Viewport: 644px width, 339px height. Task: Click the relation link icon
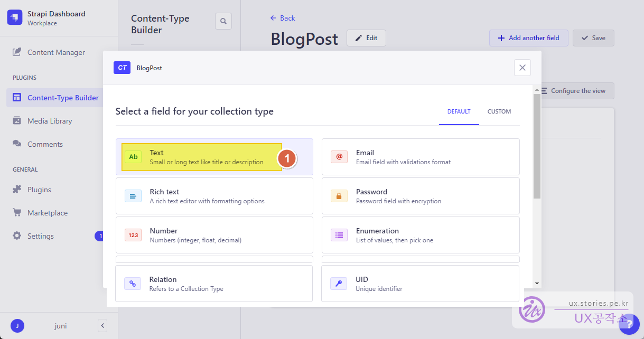pos(133,284)
